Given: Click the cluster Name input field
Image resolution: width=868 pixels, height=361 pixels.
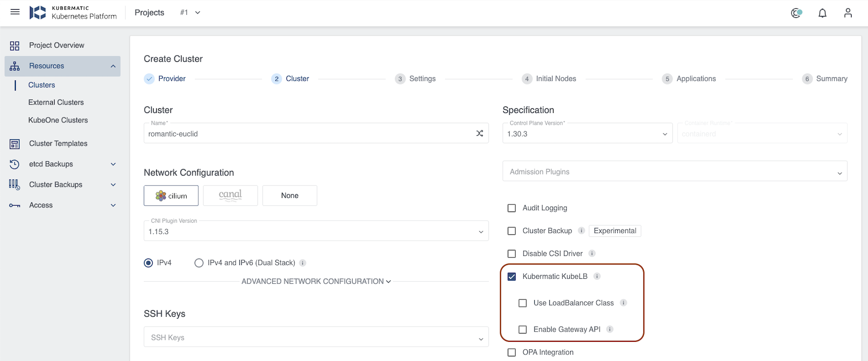Looking at the screenshot, I should tap(308, 134).
